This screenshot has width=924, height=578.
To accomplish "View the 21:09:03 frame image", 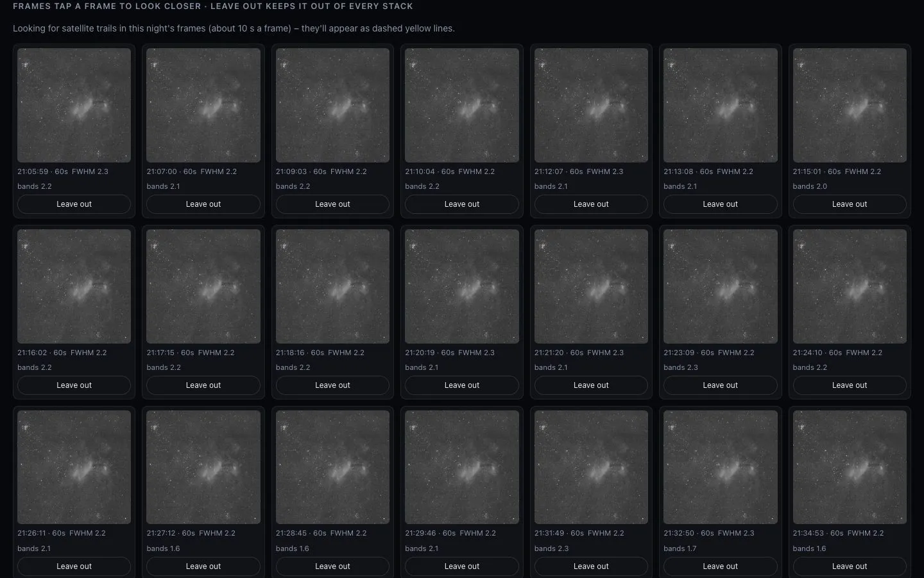I will tap(332, 105).
